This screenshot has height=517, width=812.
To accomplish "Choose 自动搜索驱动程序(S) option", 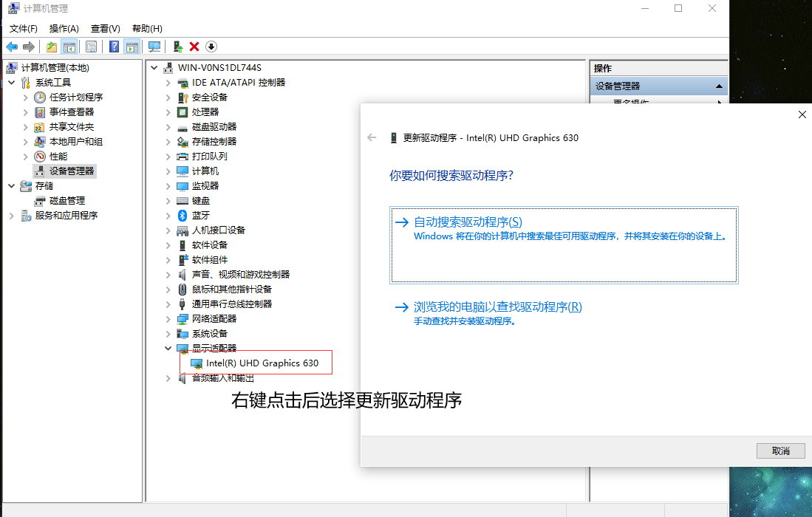I will pos(564,245).
